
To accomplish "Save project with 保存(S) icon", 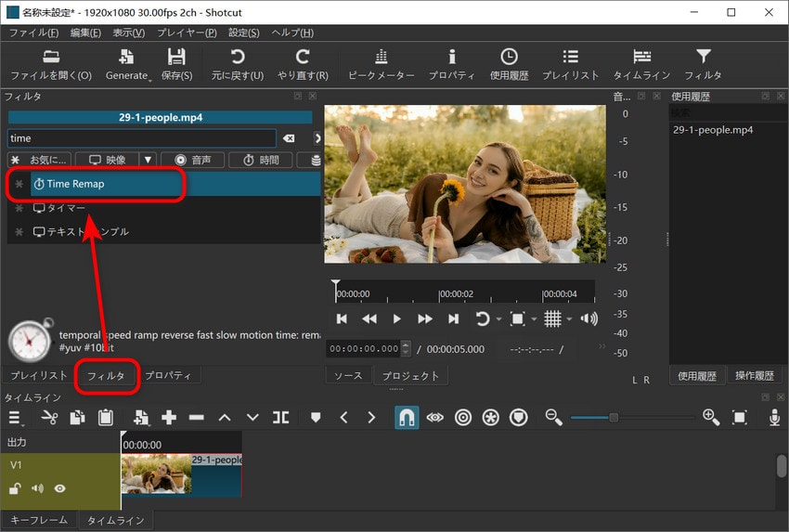I will tap(176, 64).
